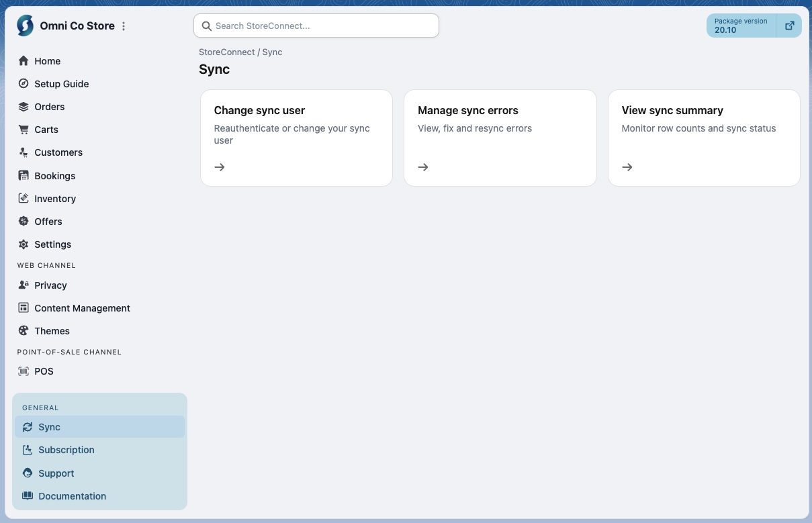This screenshot has height=523, width=812.
Task: Open the menu next to Omni Co Store
Action: [124, 26]
